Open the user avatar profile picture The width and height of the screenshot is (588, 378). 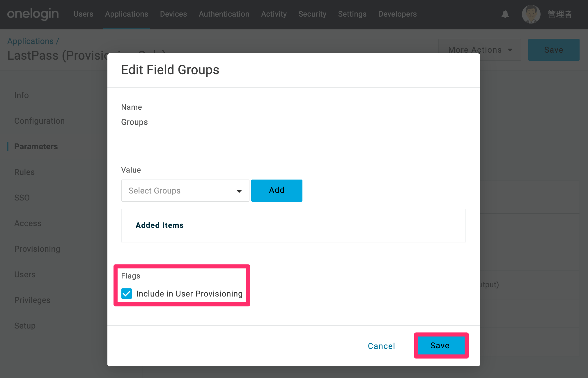(x=531, y=14)
